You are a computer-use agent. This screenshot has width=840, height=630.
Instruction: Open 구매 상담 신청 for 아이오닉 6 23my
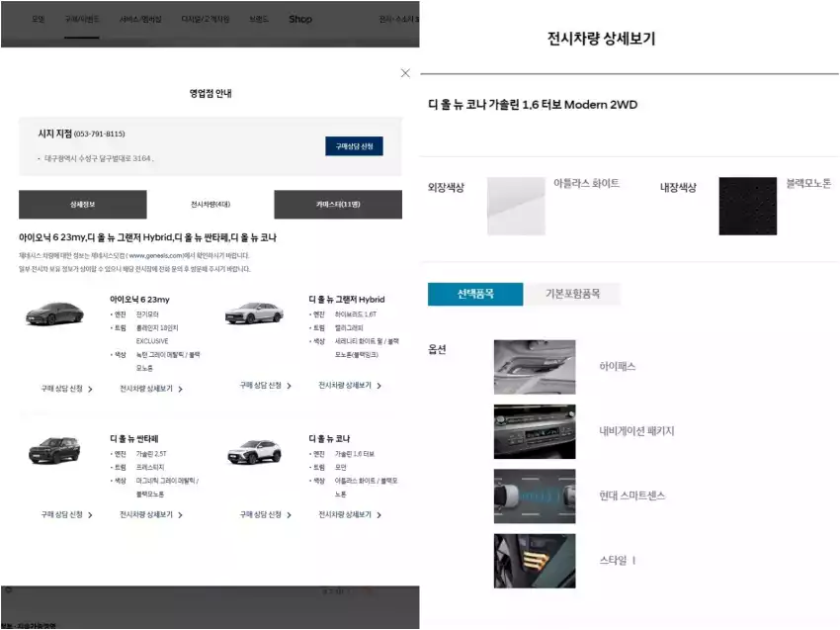coord(66,389)
